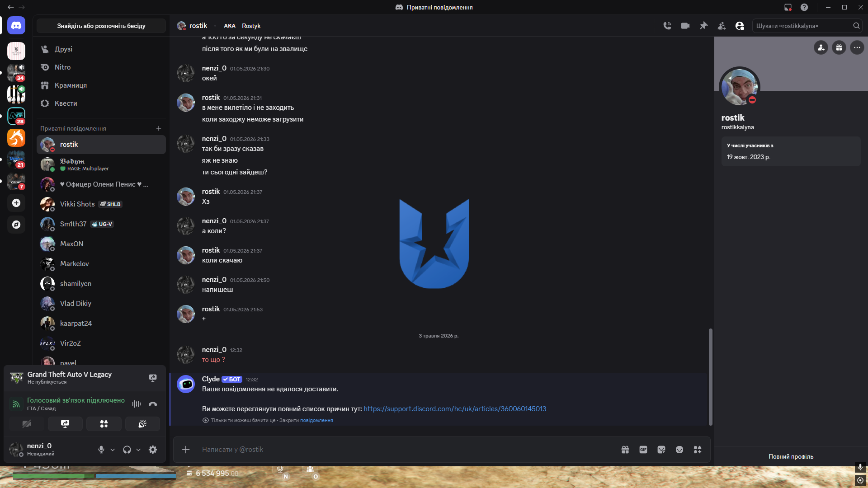Open user settings gear

[x=153, y=450]
